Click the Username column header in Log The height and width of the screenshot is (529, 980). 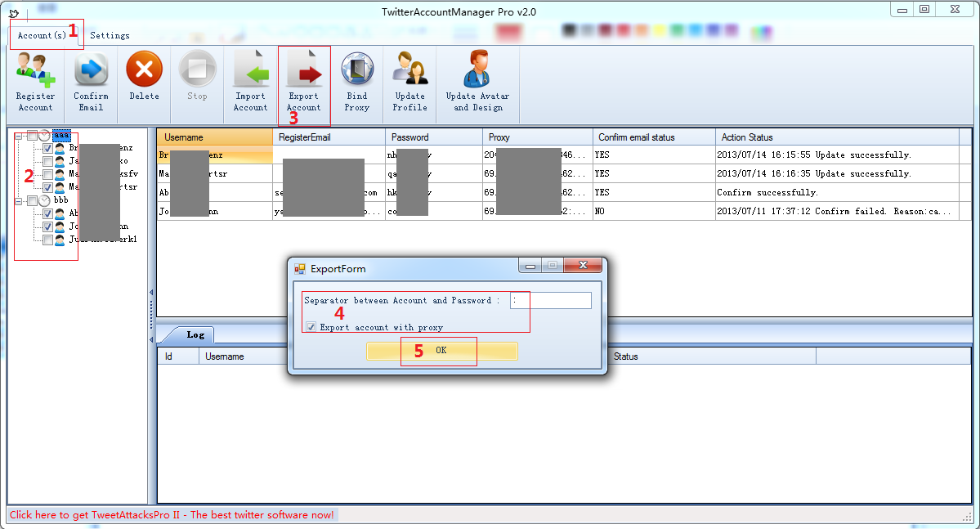coord(244,356)
